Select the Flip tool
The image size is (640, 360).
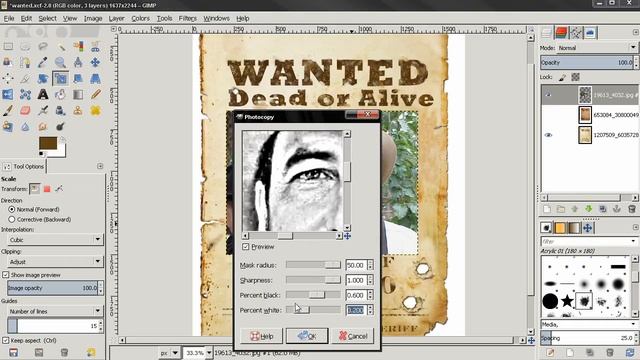tap(8, 95)
